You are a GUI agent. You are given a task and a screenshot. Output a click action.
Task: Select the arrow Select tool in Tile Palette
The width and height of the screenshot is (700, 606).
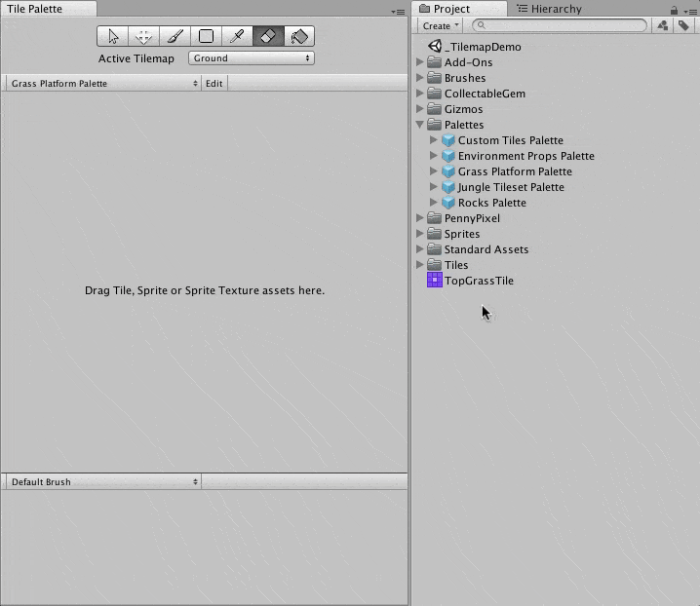click(x=113, y=36)
